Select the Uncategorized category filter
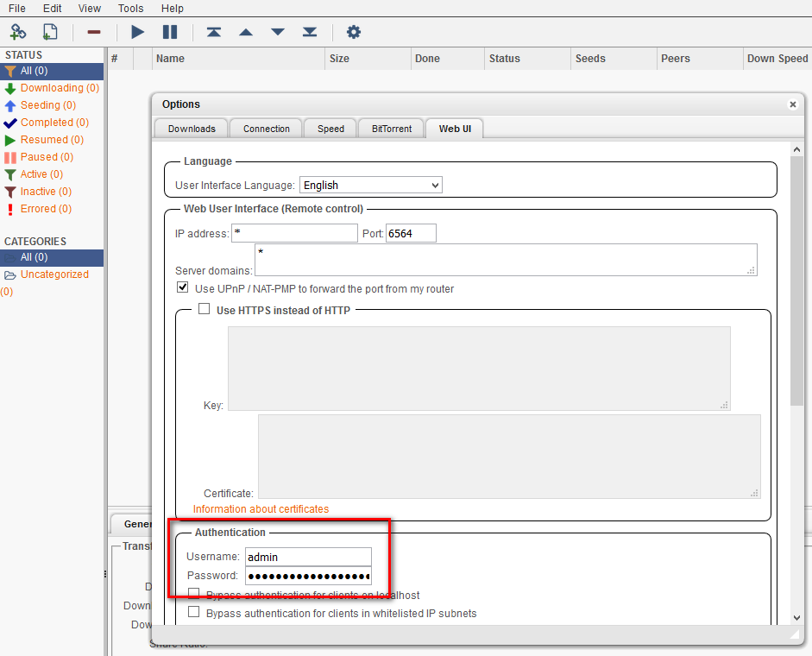The width and height of the screenshot is (812, 656). tap(54, 274)
